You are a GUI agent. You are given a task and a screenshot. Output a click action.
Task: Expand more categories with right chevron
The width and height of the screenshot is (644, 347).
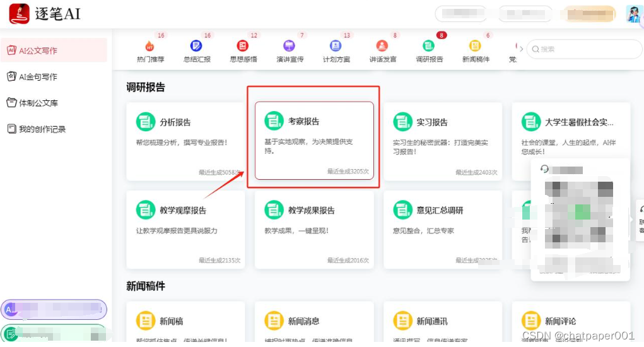click(521, 49)
